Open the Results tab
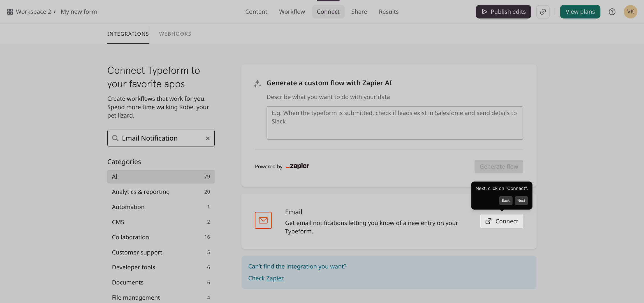This screenshot has height=303, width=644. click(x=389, y=12)
